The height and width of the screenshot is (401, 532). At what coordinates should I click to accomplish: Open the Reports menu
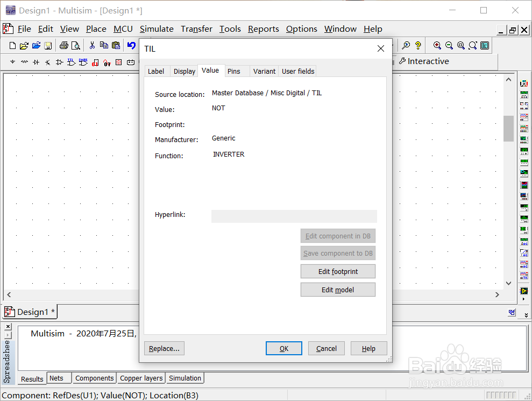click(263, 29)
